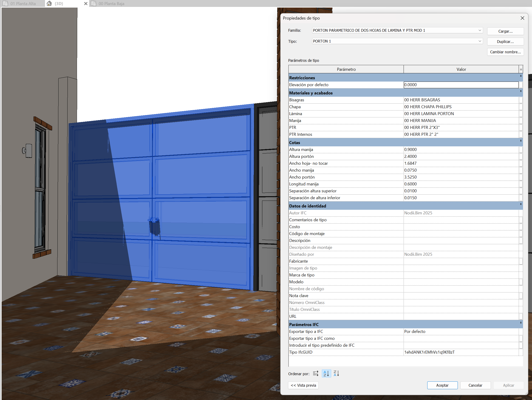Select the Altura manija value 0.9000
The image size is (532, 400).
461,150
